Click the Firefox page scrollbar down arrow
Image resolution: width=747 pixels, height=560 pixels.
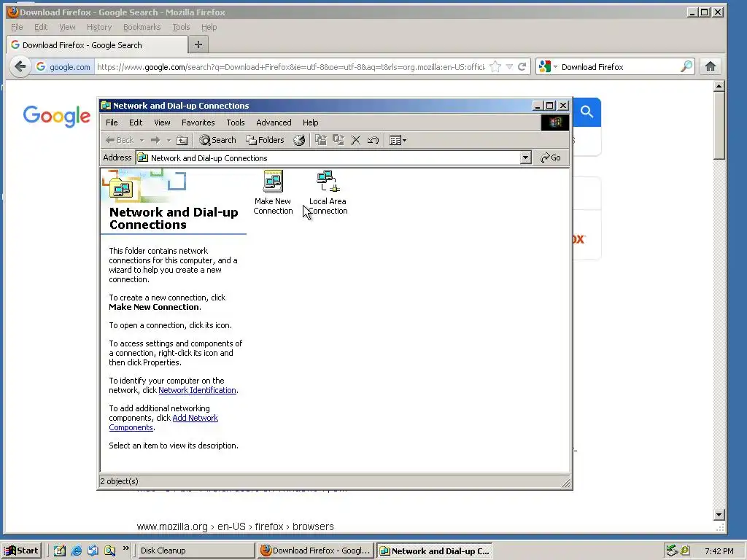tap(719, 514)
